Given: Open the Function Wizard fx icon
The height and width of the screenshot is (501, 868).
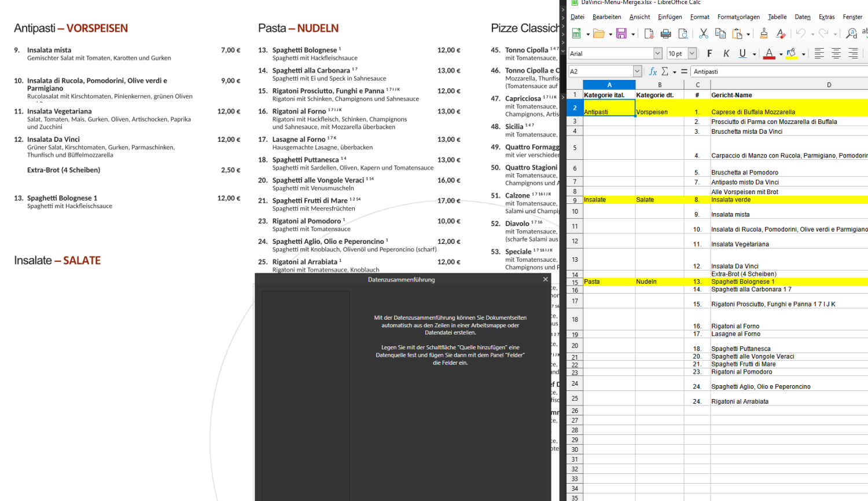Looking at the screenshot, I should (x=653, y=71).
